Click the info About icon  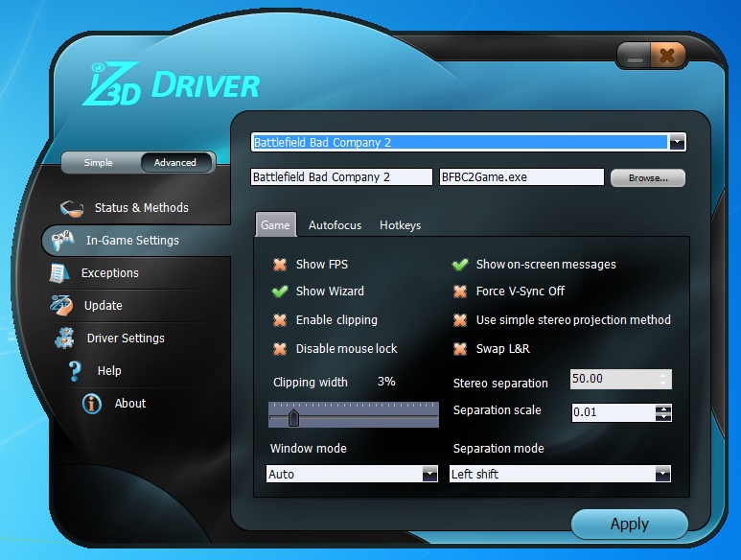(92, 404)
